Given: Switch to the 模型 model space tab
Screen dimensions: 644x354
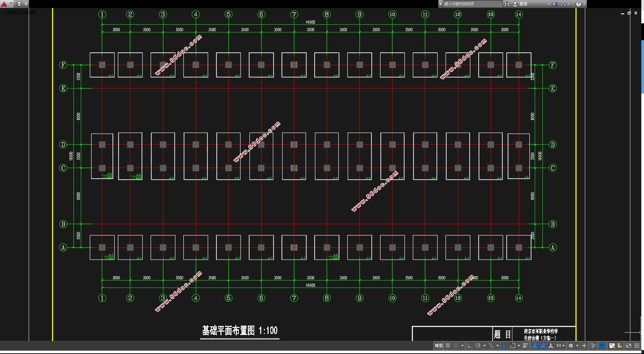Looking at the screenshot, I should click(439, 346).
